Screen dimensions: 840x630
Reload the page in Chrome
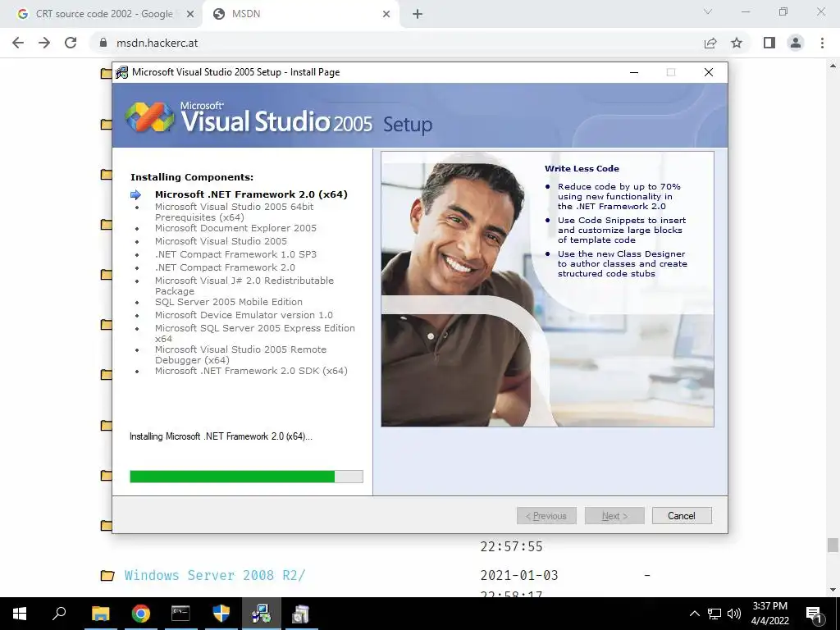coord(71,43)
